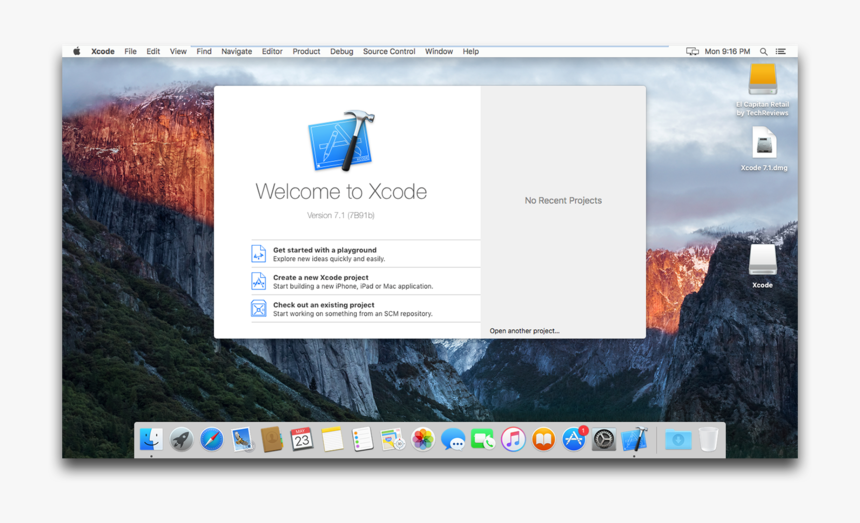Open the View menu
Image resolution: width=860 pixels, height=523 pixels.
(178, 51)
